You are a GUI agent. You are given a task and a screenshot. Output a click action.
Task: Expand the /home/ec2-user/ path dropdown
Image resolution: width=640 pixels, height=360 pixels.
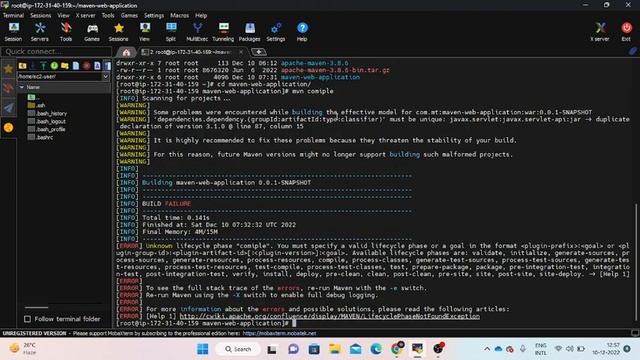point(106,76)
